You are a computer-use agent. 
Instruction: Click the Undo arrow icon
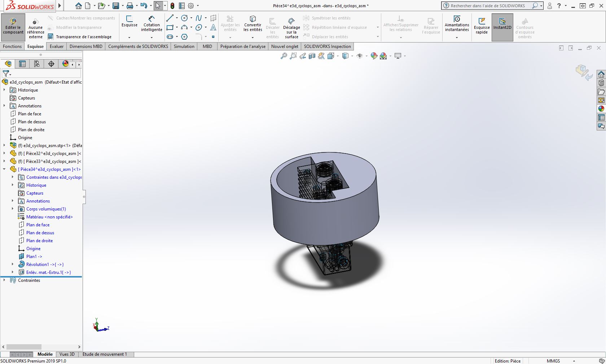pos(144,6)
